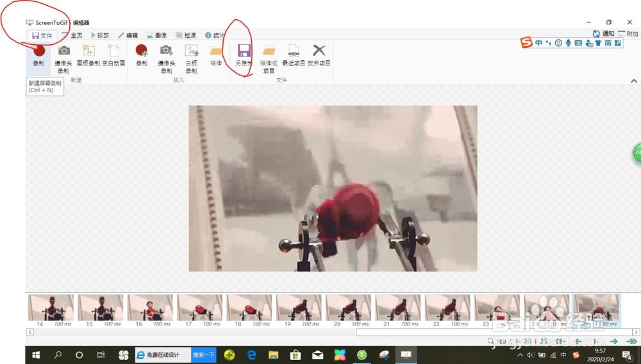The width and height of the screenshot is (641, 364).
Task: Show hidden tray icons chevron
Action: click(520, 355)
